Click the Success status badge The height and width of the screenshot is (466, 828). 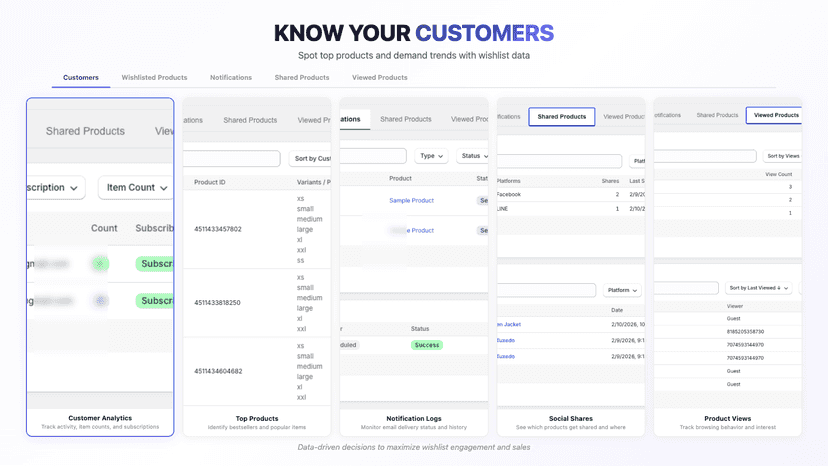tap(427, 345)
